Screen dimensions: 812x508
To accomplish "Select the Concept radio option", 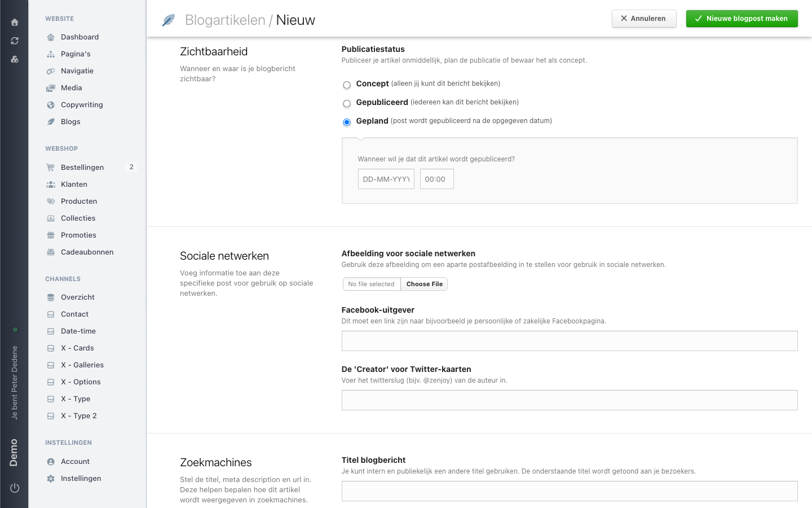I will pyautogui.click(x=347, y=85).
